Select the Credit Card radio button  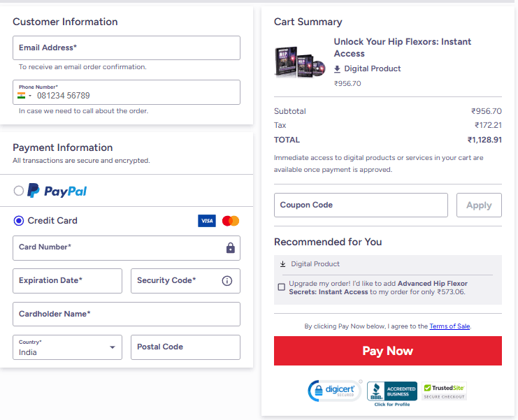(x=19, y=221)
